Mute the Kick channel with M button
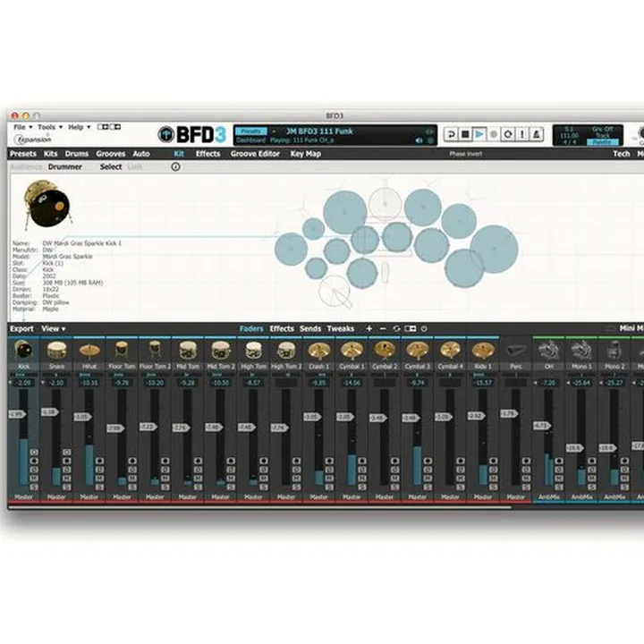The height and width of the screenshot is (644, 644). pyautogui.click(x=34, y=478)
